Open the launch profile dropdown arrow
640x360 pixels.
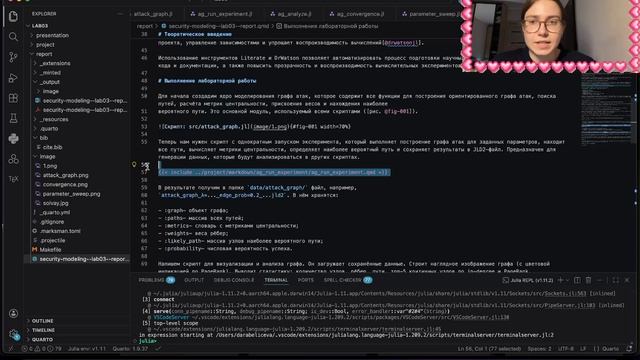[567, 280]
